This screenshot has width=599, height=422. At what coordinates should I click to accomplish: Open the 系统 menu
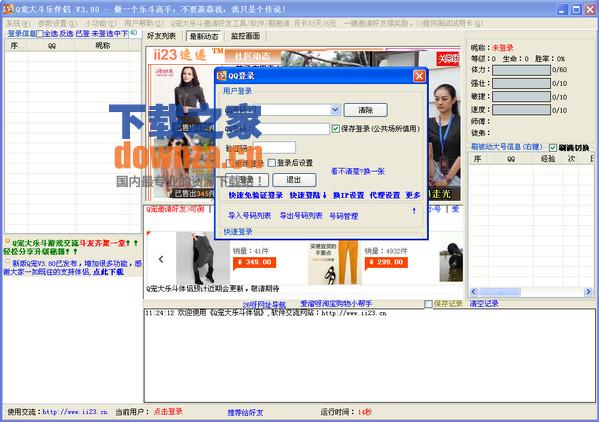[x=18, y=23]
